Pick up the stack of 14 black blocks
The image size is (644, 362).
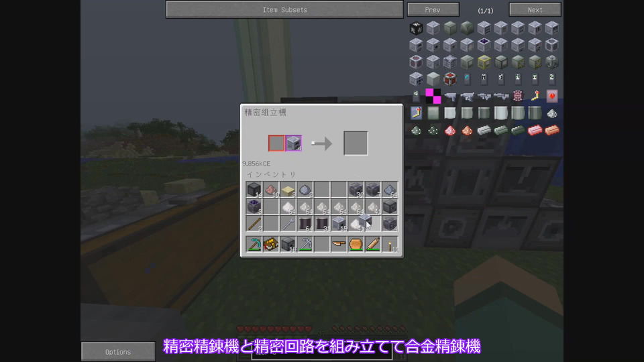pyautogui.click(x=254, y=190)
